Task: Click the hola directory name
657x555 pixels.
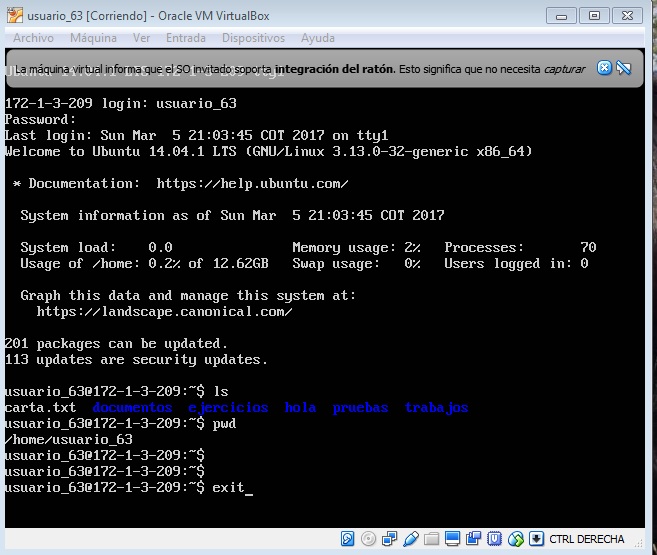Action: (300, 407)
